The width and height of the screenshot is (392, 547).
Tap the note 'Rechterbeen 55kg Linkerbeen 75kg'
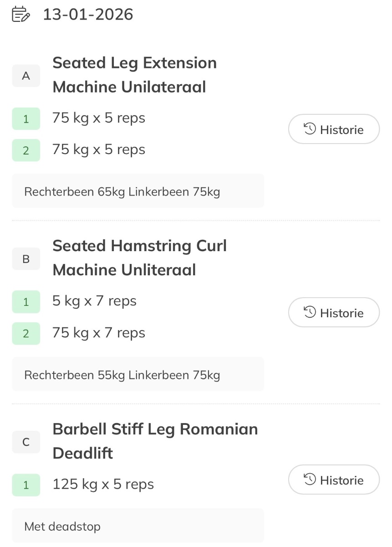(x=122, y=375)
